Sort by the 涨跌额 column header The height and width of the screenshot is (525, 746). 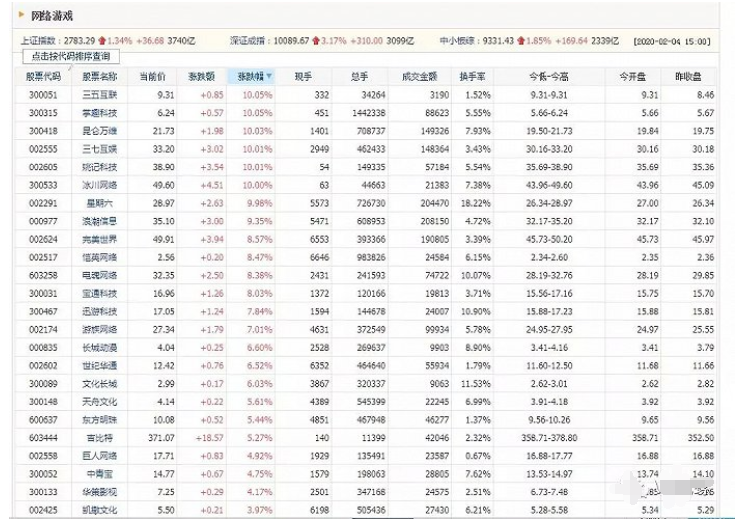click(x=202, y=77)
